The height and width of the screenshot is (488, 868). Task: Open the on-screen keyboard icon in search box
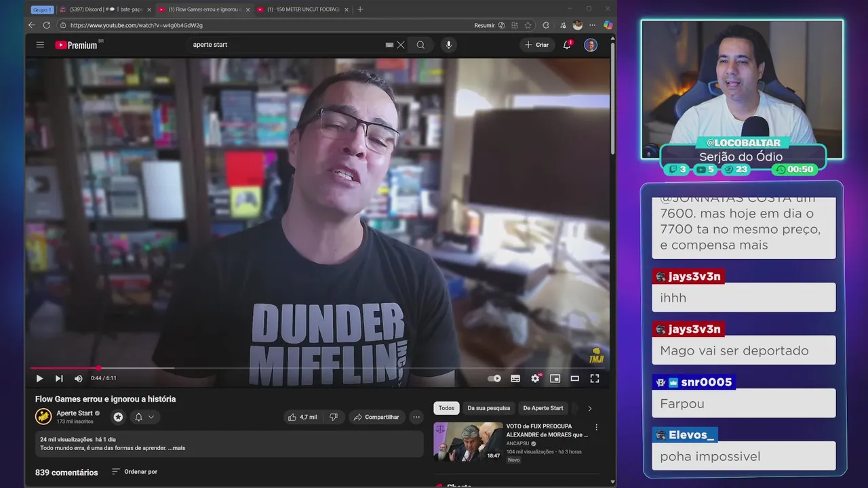(x=389, y=45)
